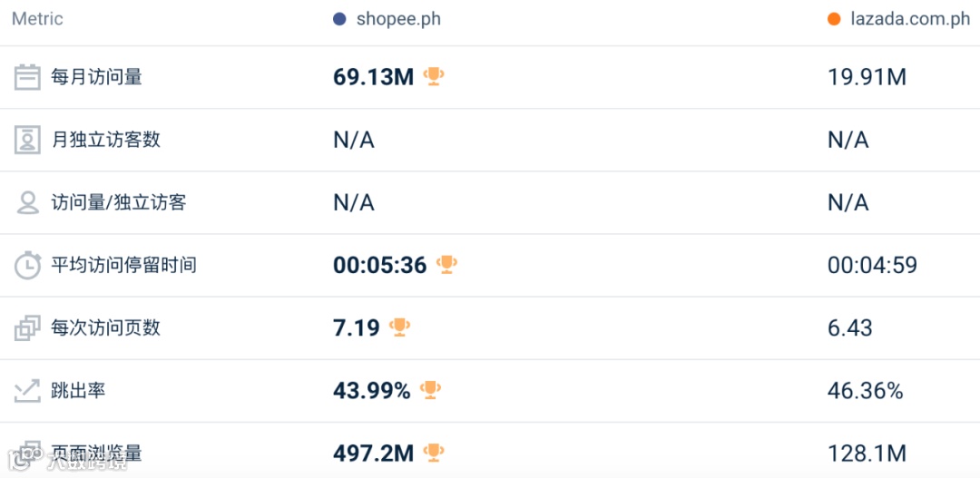Screen dimensions: 980x478
Task: Click the bounce arrow icon beside 跳出率
Action: coord(28,390)
